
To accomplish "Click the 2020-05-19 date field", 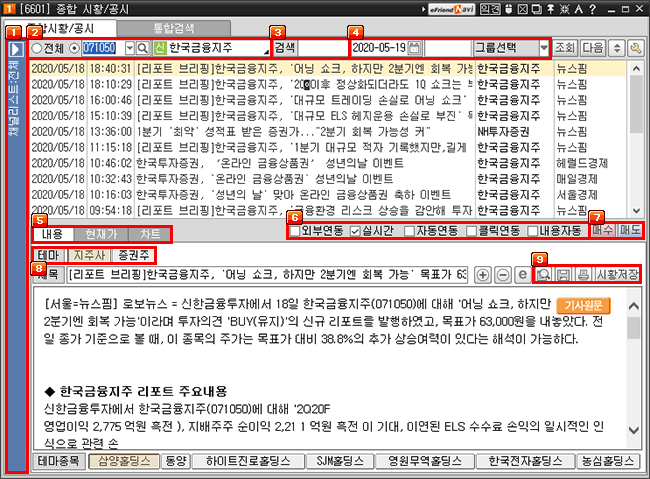I will click(x=379, y=48).
